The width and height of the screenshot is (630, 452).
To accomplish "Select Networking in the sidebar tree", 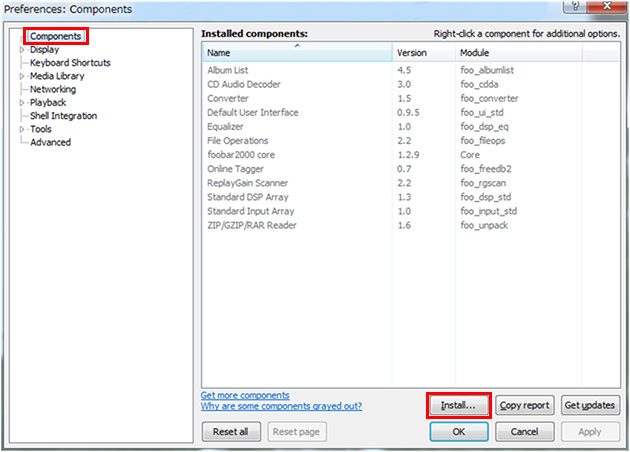I will [52, 89].
